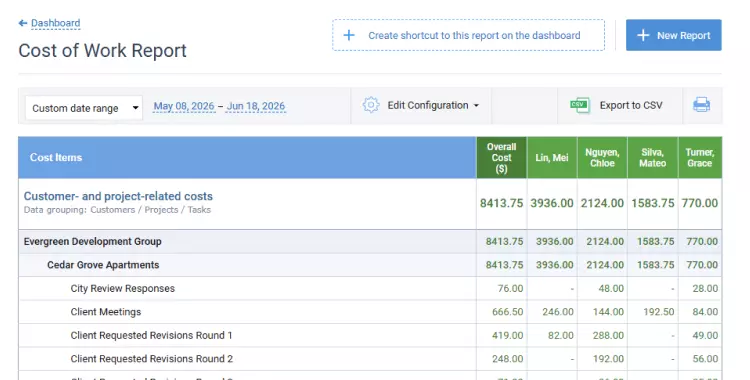This screenshot has height=380, width=750.
Task: Change the end date Jun 18, 2026
Action: (x=256, y=106)
